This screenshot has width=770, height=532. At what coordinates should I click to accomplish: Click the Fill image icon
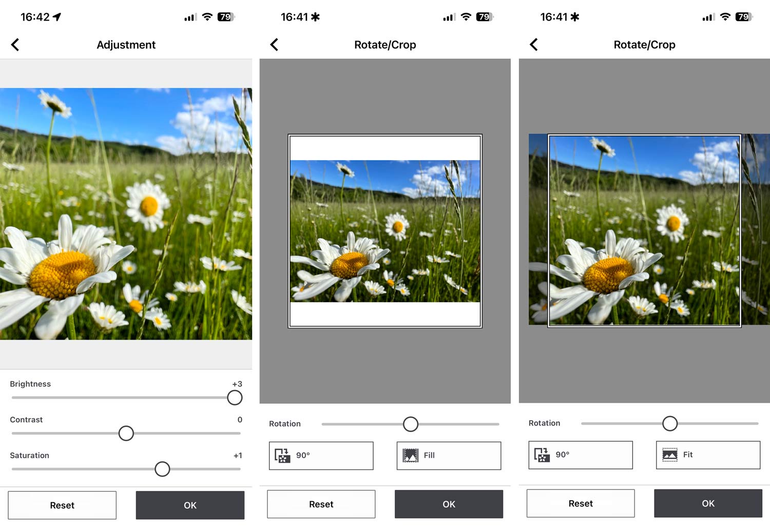tap(410, 456)
